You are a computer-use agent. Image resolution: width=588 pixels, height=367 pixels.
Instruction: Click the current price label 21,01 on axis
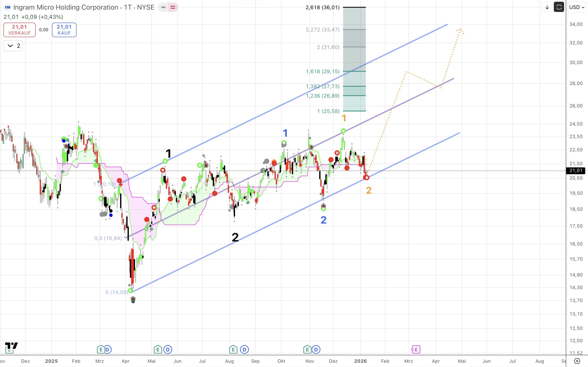click(575, 171)
